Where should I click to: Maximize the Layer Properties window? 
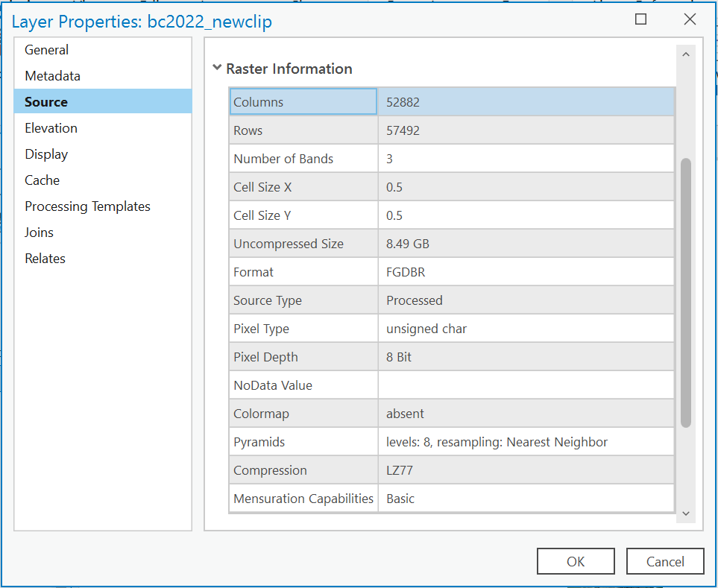[640, 20]
